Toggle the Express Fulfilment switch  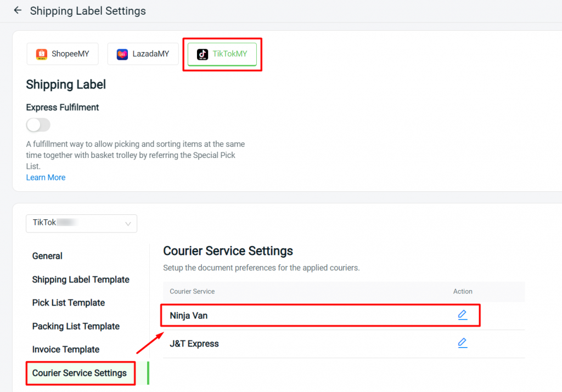[38, 125]
